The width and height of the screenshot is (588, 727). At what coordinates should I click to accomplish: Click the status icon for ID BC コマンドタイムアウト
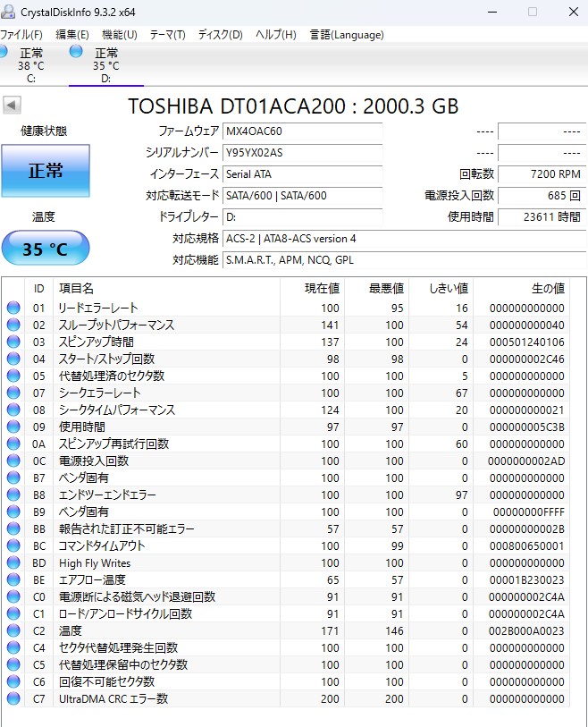point(13,545)
